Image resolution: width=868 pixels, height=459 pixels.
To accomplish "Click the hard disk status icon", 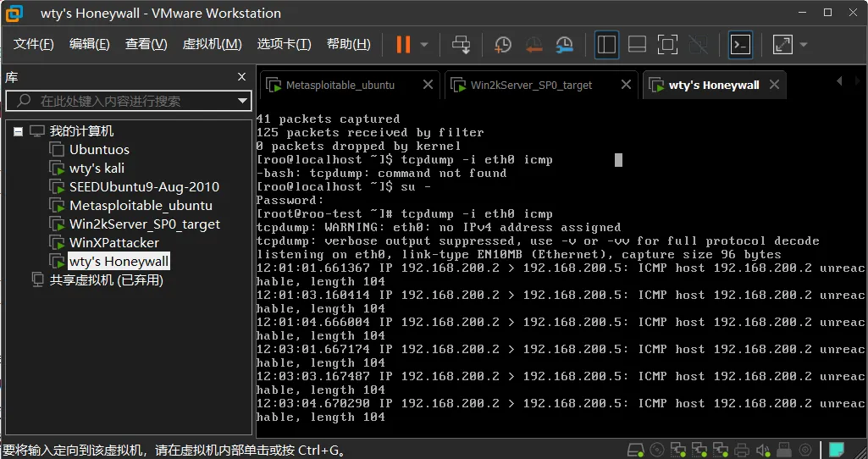I will 637,449.
